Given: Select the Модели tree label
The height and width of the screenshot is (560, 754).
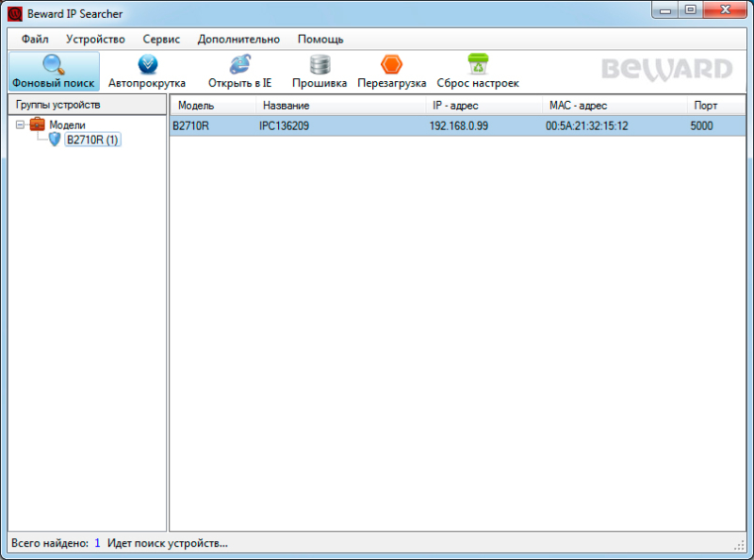Looking at the screenshot, I should [x=67, y=125].
